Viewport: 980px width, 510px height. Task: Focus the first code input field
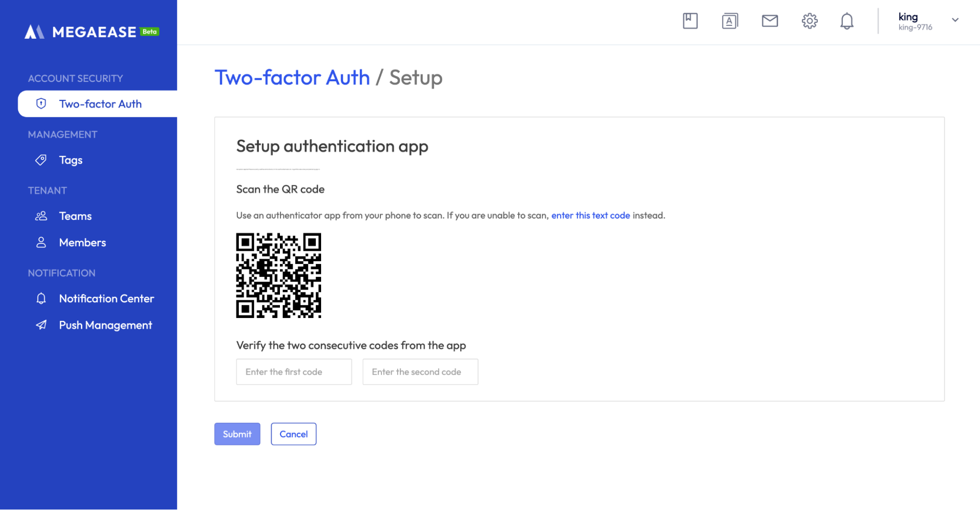294,372
